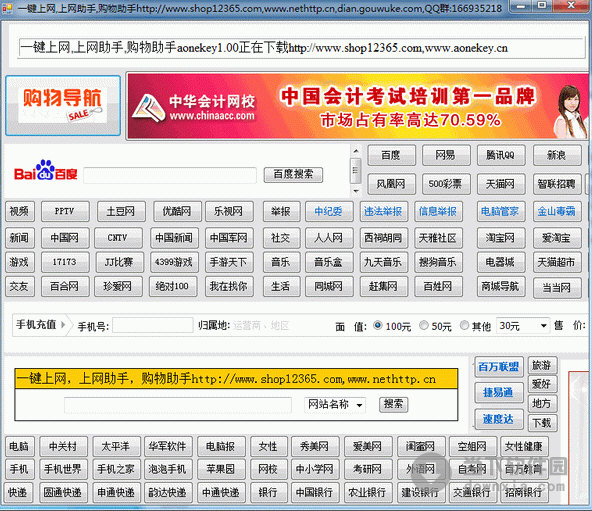Select the 游戏 category
The width and height of the screenshot is (592, 511).
pyautogui.click(x=20, y=262)
